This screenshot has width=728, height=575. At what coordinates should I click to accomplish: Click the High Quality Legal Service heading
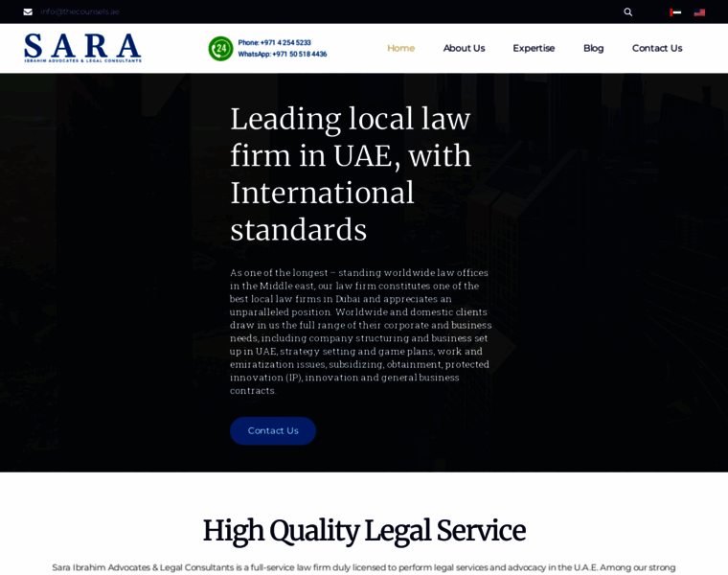point(364,530)
